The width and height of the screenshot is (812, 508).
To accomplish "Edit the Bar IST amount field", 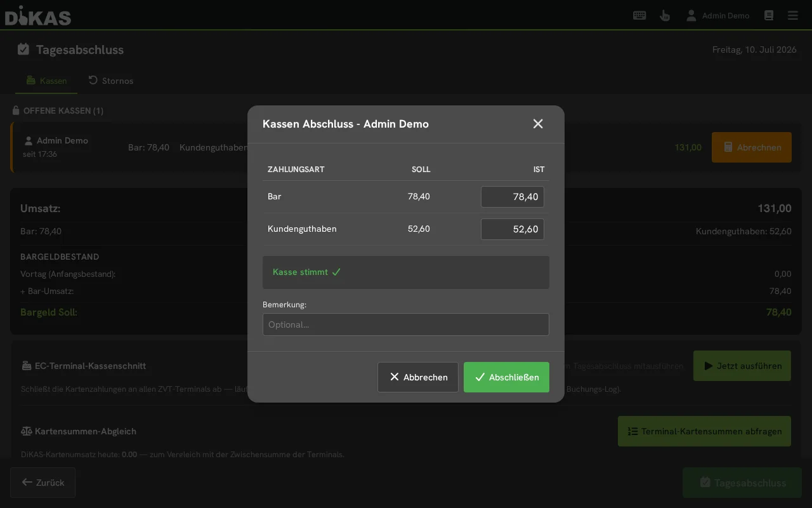I will pyautogui.click(x=513, y=197).
